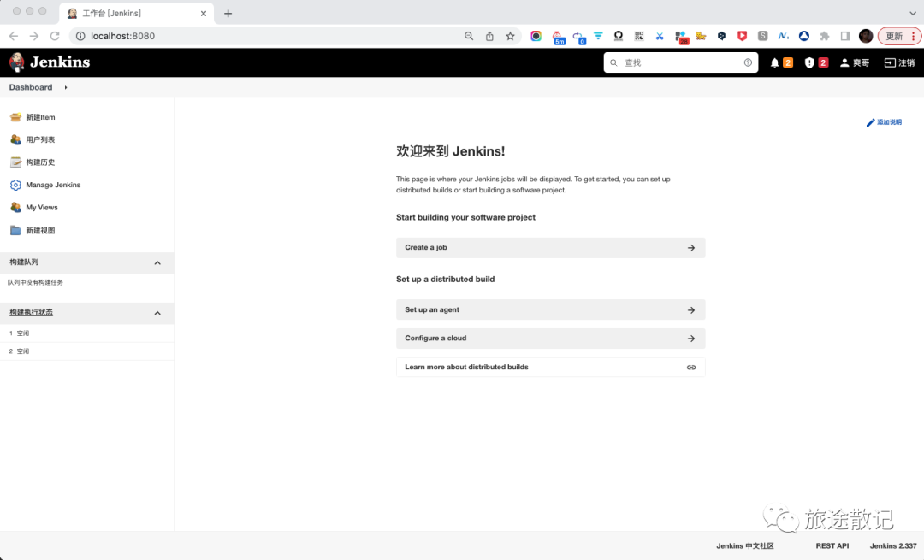Open the REST API footer link
Viewport: 924px width, 560px height.
[x=832, y=545]
